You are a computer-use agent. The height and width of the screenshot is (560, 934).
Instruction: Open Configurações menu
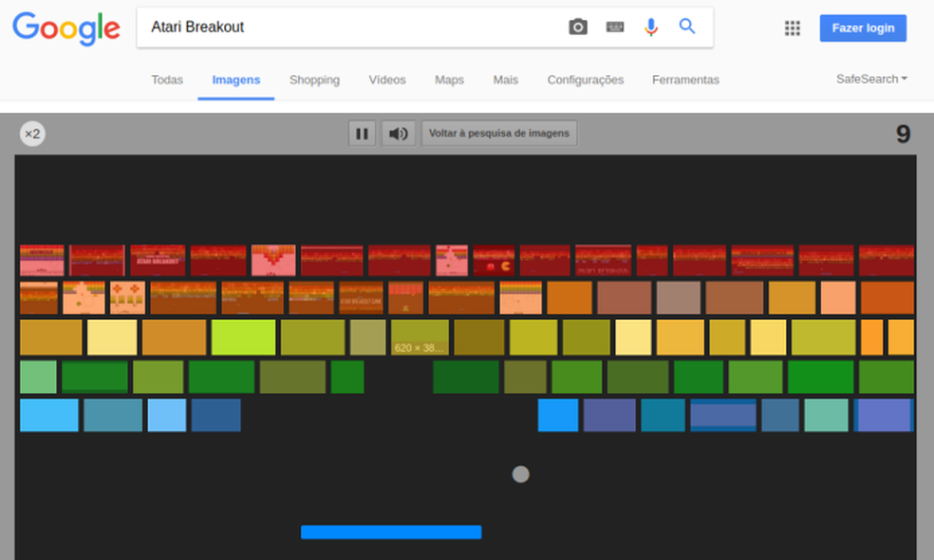tap(586, 80)
